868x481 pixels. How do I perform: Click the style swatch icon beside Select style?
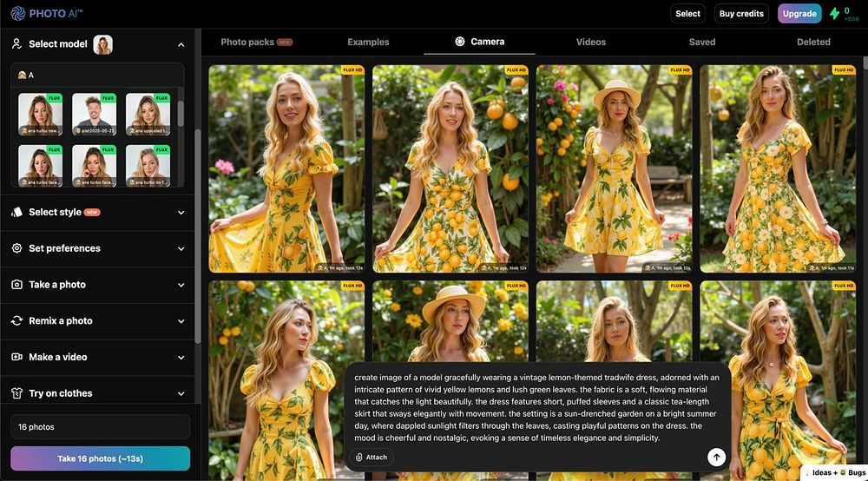click(16, 212)
